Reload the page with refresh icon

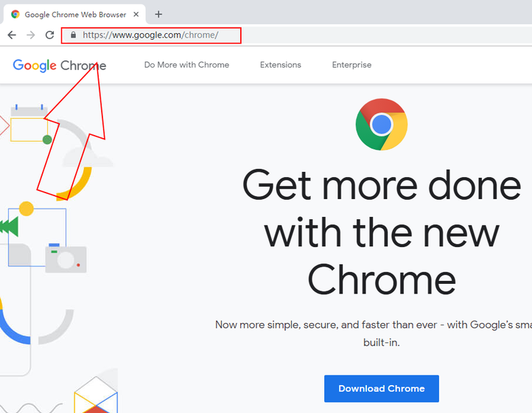[50, 35]
